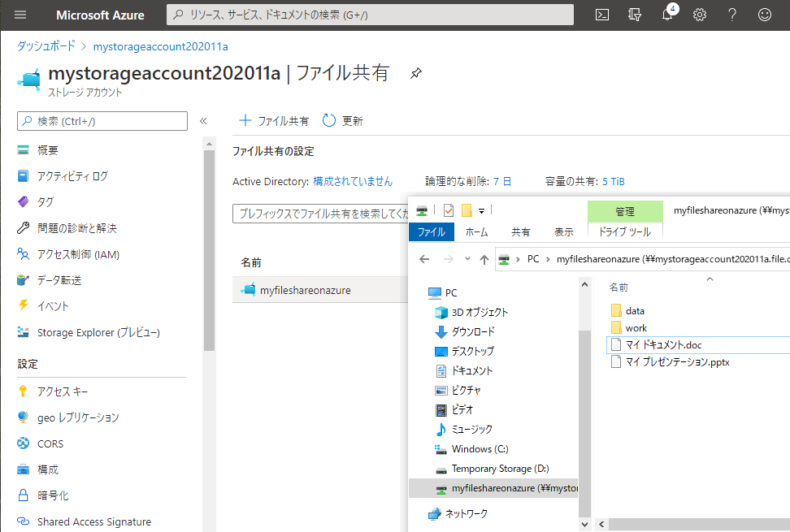Open Azure Cloud Shell from the top bar
This screenshot has height=532, width=790.
602,14
